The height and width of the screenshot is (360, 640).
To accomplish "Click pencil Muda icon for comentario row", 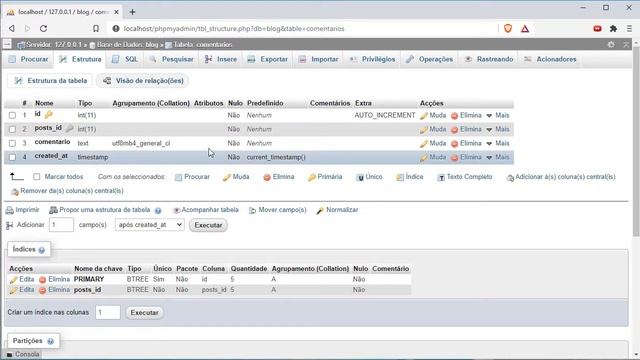I will pos(424,144).
